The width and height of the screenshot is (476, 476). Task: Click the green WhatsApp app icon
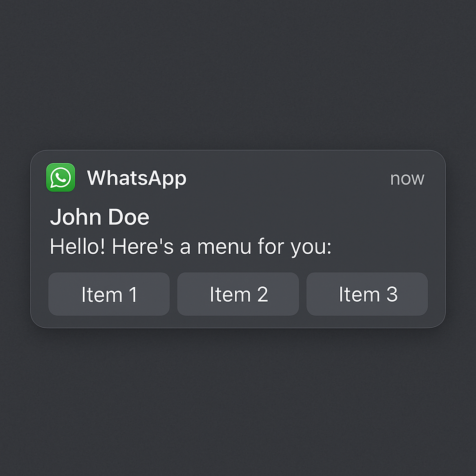tap(61, 178)
